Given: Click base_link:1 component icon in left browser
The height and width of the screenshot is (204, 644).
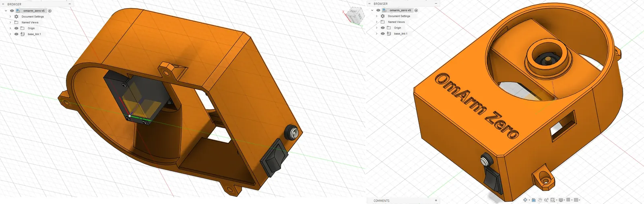Looking at the screenshot, I should point(23,34).
